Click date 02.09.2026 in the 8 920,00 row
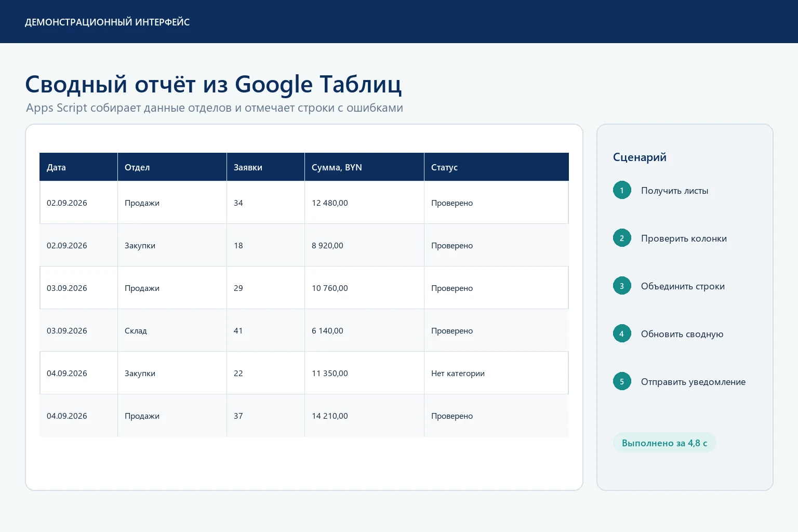Viewport: 798px width, 532px height. pyautogui.click(x=67, y=245)
